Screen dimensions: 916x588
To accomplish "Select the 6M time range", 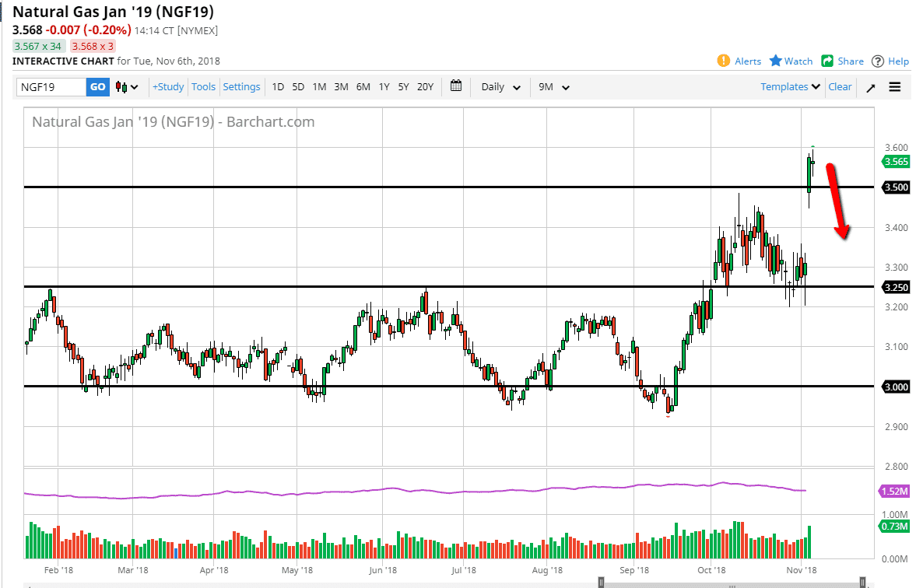I will pyautogui.click(x=363, y=87).
